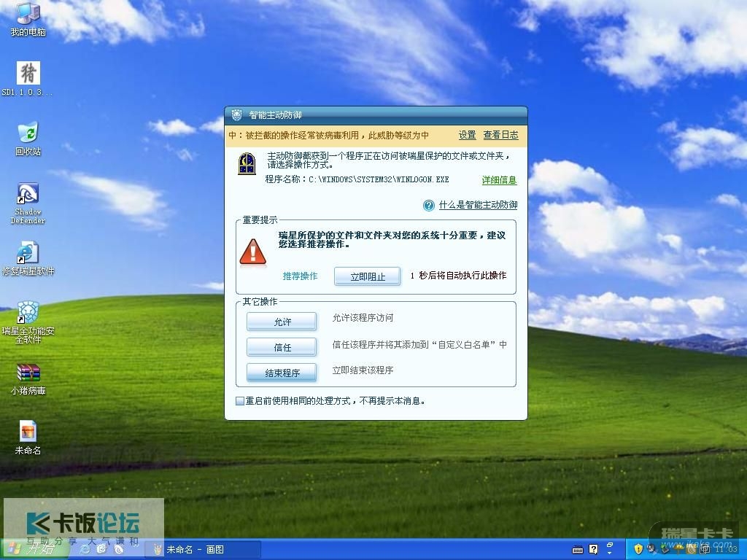Select the Shadow Defender shortcut icon
Viewport: 747px width, 560px height.
28,203
